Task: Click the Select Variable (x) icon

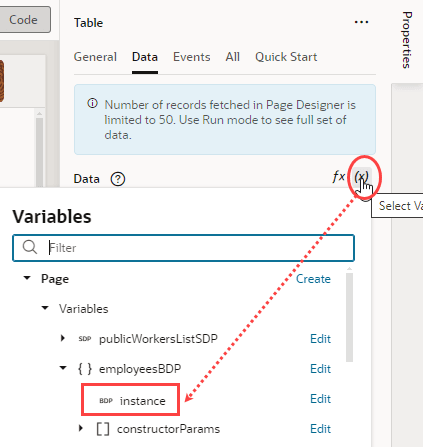Action: click(x=362, y=176)
